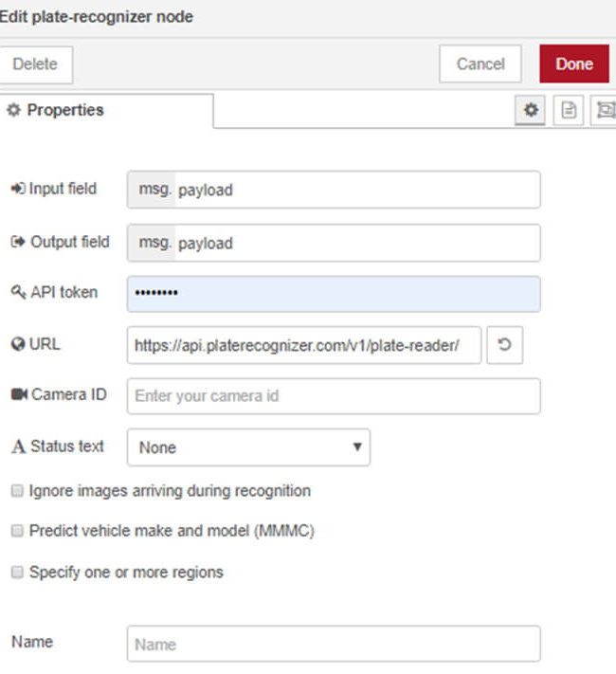Open msg. type selector for Input field
Screen dimensions: 616x674
[x=153, y=190]
